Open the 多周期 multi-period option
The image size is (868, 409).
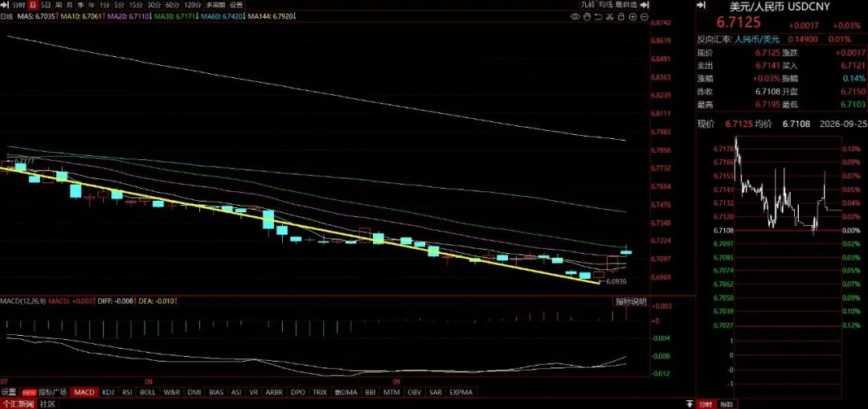click(x=216, y=5)
